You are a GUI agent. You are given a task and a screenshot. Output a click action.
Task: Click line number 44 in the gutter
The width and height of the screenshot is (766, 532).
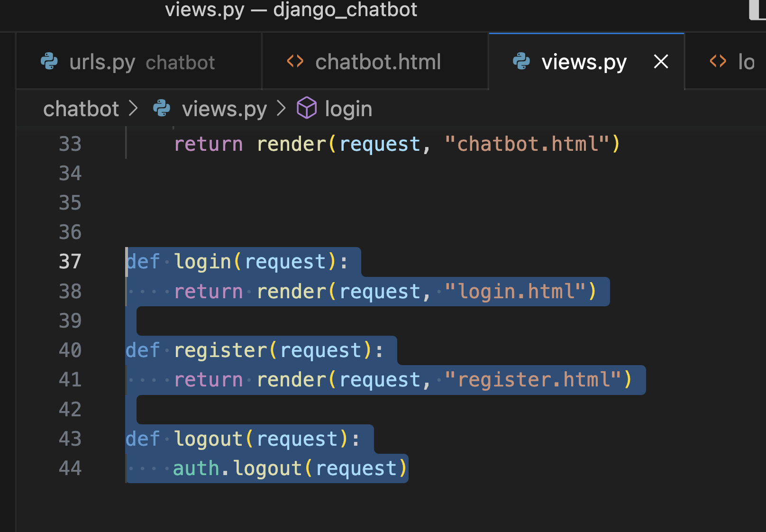[70, 468]
